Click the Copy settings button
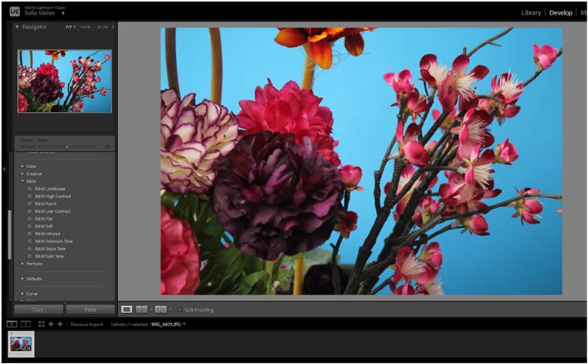This screenshot has width=588, height=364. pyautogui.click(x=39, y=310)
